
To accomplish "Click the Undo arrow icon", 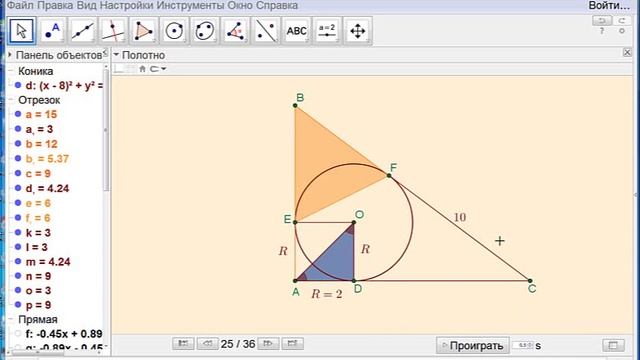I will coord(602,20).
